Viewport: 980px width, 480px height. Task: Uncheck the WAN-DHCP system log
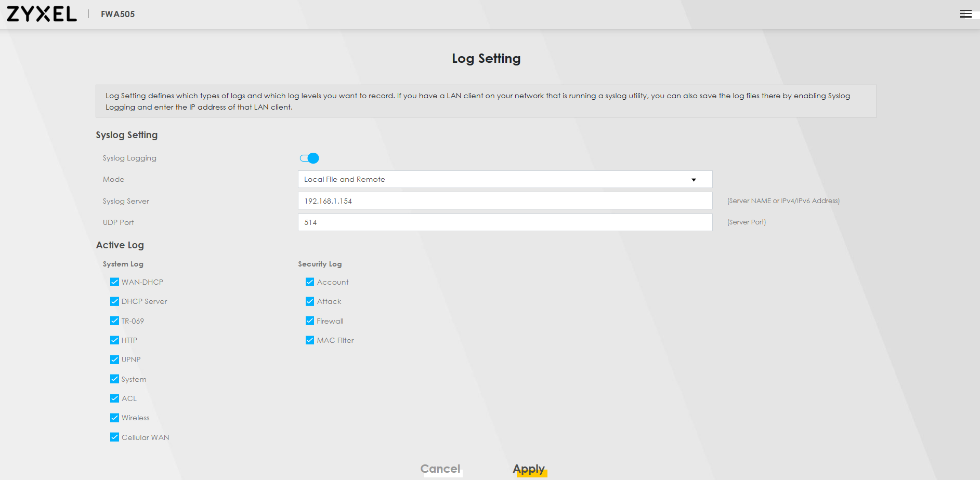tap(114, 282)
